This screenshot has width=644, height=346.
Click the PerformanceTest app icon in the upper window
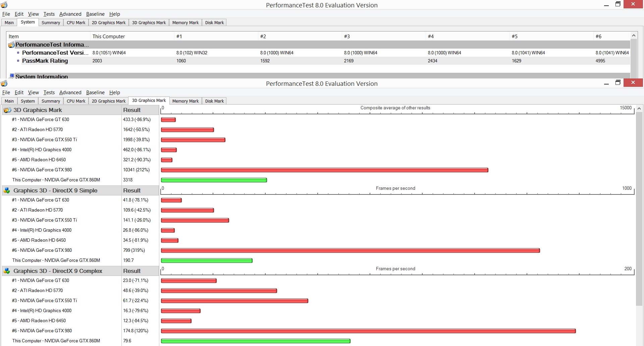tap(4, 5)
